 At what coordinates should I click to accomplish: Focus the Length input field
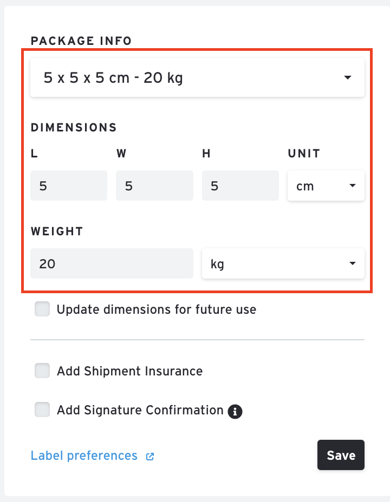[x=69, y=186]
